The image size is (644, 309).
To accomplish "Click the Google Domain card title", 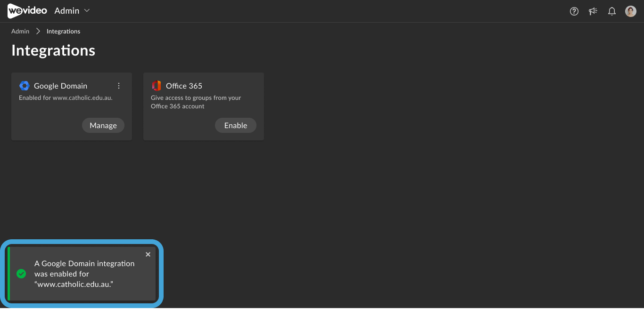I will pyautogui.click(x=60, y=86).
